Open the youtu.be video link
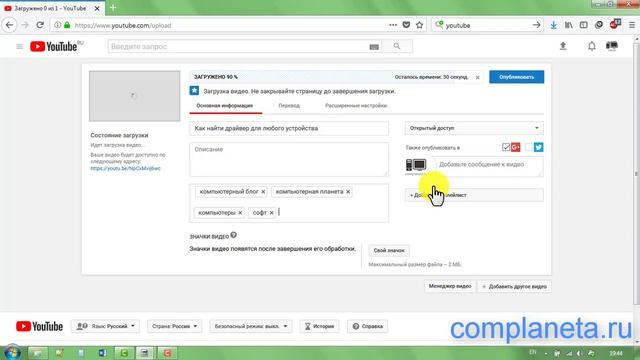This screenshot has width=640, height=360. 125,168
